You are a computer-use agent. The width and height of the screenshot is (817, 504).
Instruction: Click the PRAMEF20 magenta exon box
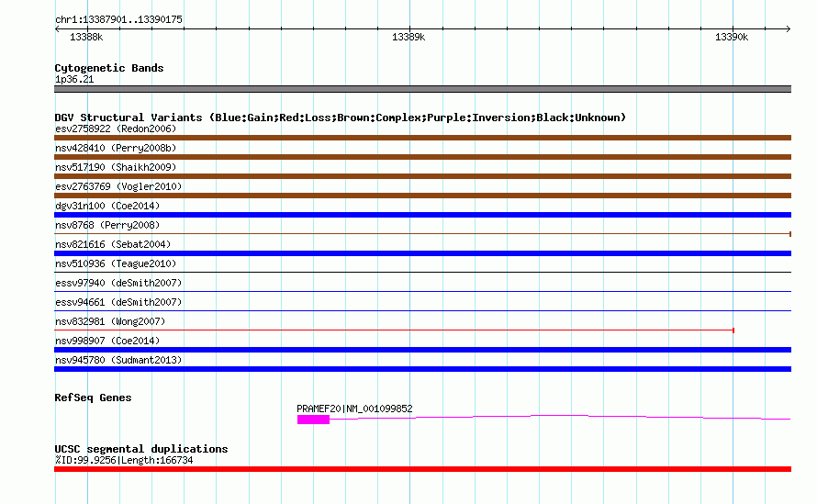pos(313,420)
